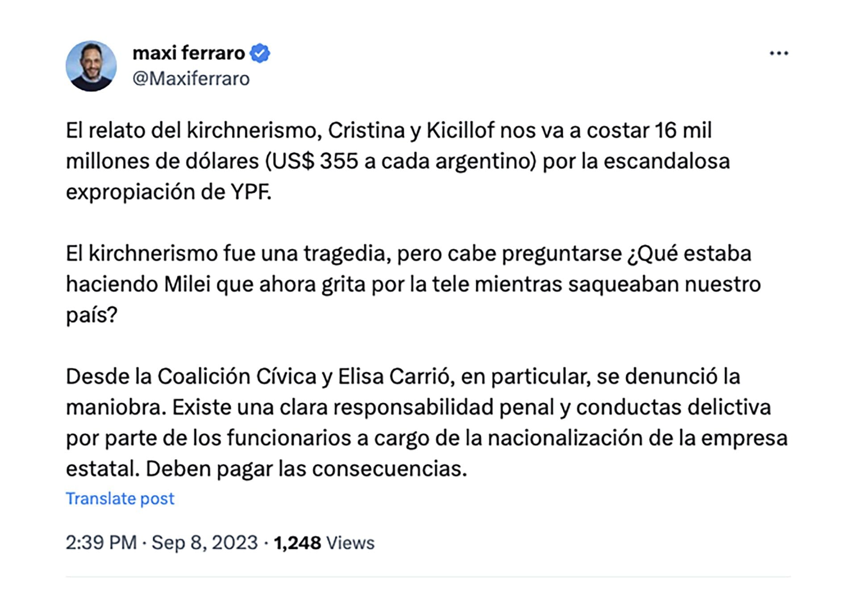Viewport: 857px width, 616px height.
Task: Open the @Maxiferraro handle link
Action: (x=191, y=79)
